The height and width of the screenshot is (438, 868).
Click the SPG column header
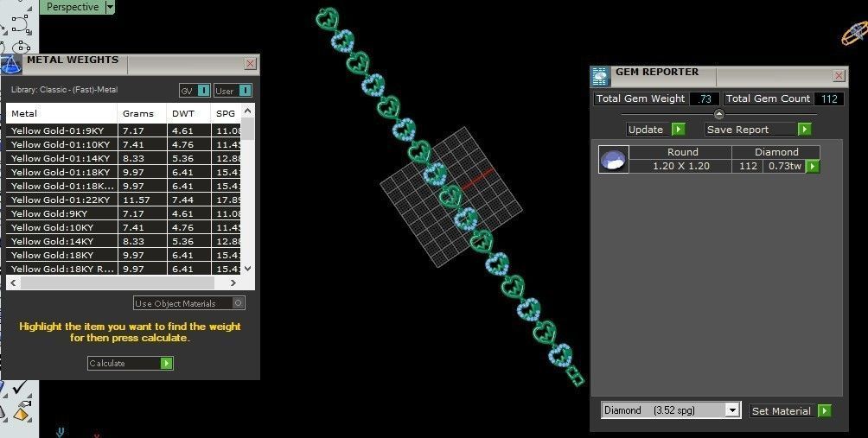(226, 113)
